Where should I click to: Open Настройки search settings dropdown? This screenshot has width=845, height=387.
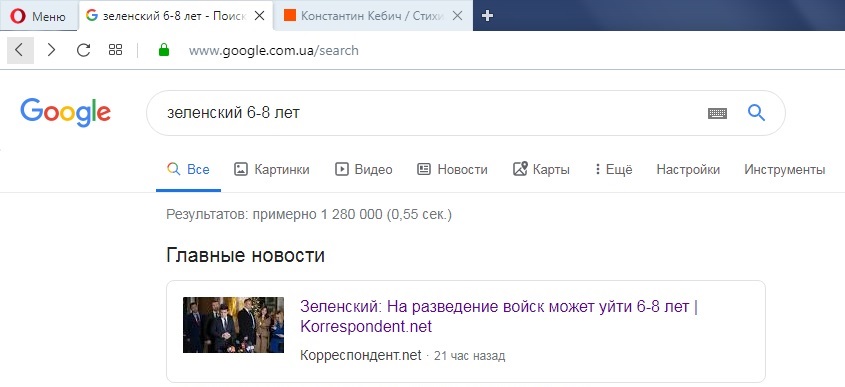(688, 170)
